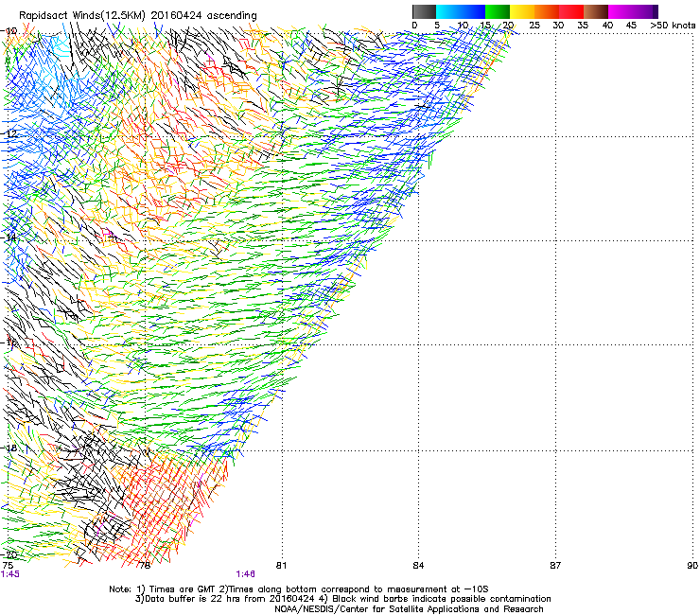This screenshot has width=700, height=615.
Task: Click the red 30-35 knots legend swatch
Action: point(571,11)
